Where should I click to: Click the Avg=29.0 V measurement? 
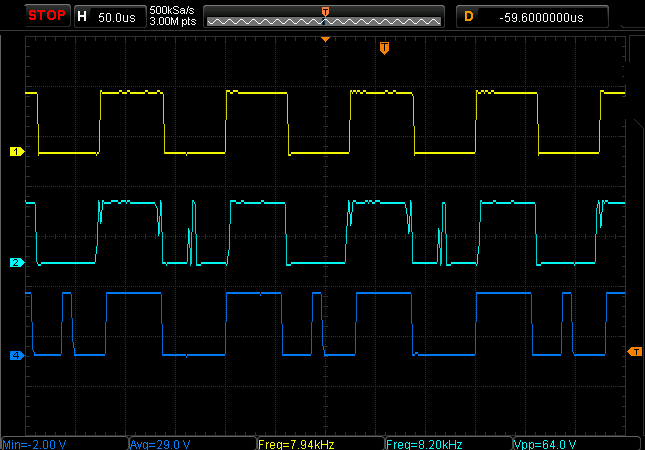tap(160, 444)
